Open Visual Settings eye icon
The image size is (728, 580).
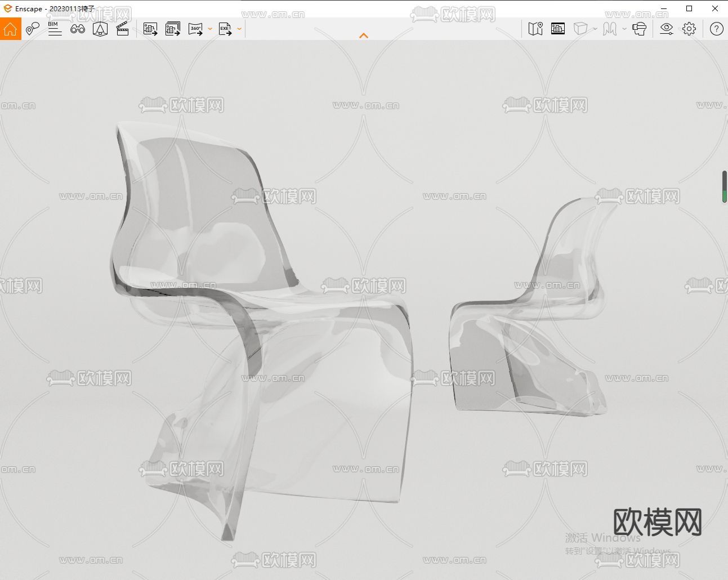[667, 29]
